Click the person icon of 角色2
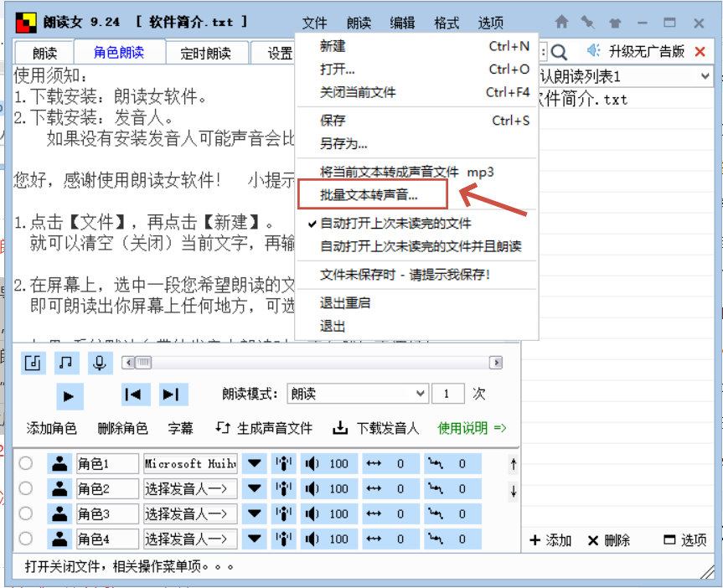The image size is (723, 588). pos(59,488)
